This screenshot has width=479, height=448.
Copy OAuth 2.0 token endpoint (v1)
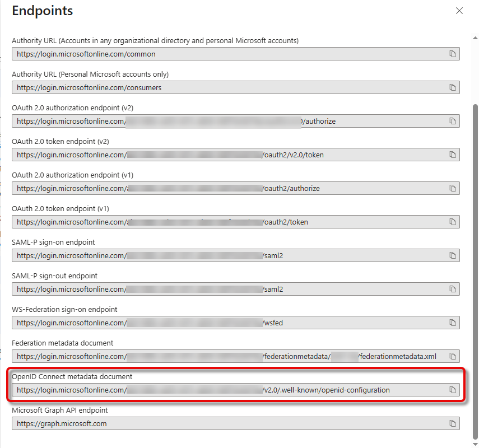point(452,222)
